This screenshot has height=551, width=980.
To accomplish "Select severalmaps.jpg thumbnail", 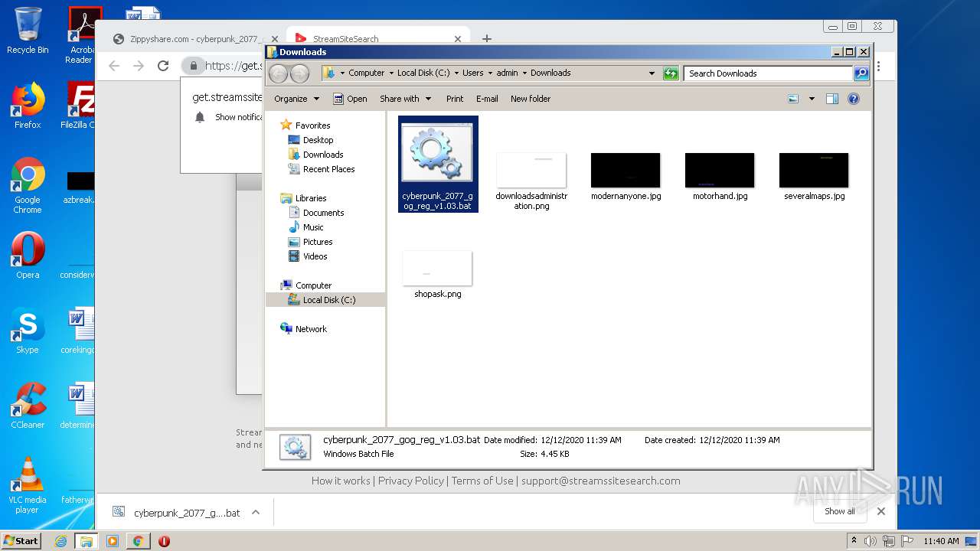I will point(814,176).
